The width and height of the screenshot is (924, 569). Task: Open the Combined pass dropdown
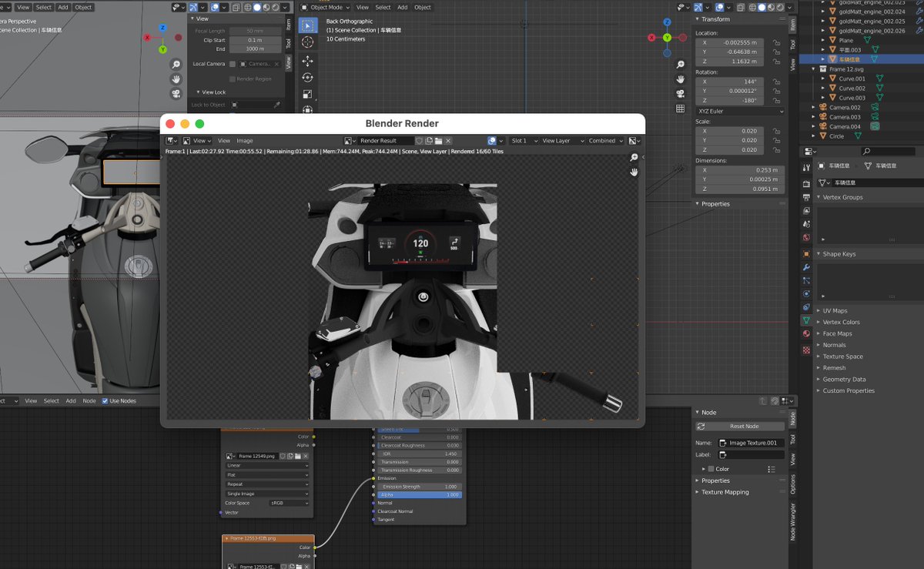(x=606, y=141)
